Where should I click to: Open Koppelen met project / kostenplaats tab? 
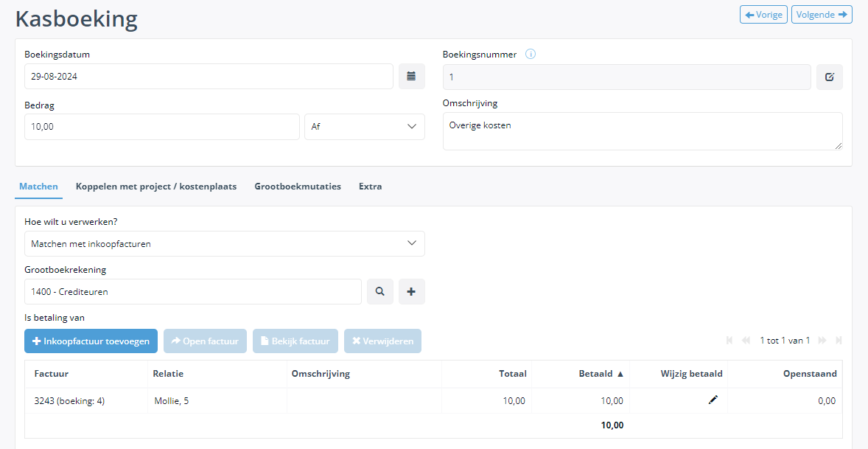tap(156, 187)
